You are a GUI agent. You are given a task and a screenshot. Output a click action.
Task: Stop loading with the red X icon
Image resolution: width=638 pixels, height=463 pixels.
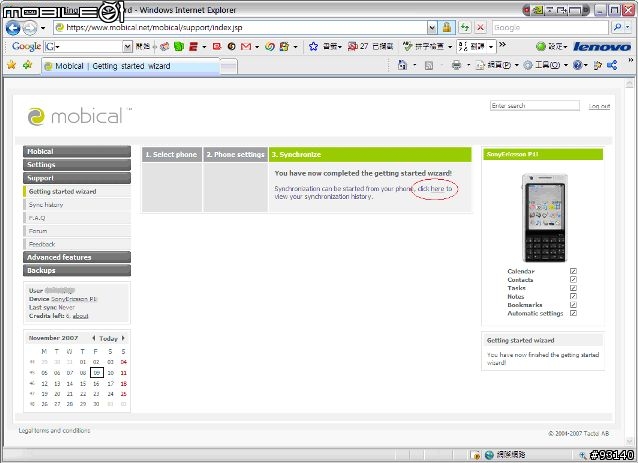point(481,28)
